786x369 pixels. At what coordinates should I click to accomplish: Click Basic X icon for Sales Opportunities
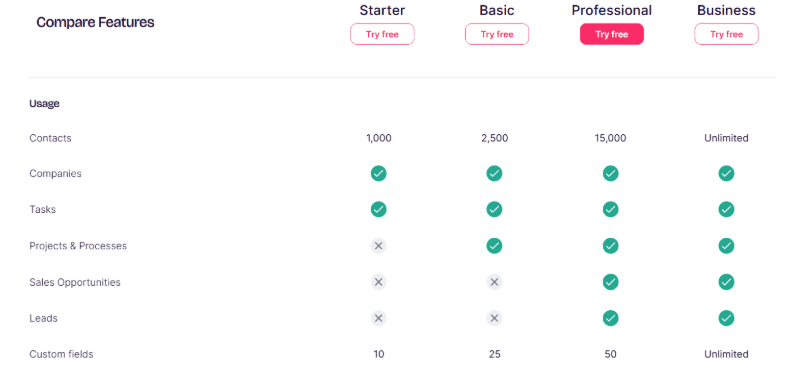tap(494, 282)
